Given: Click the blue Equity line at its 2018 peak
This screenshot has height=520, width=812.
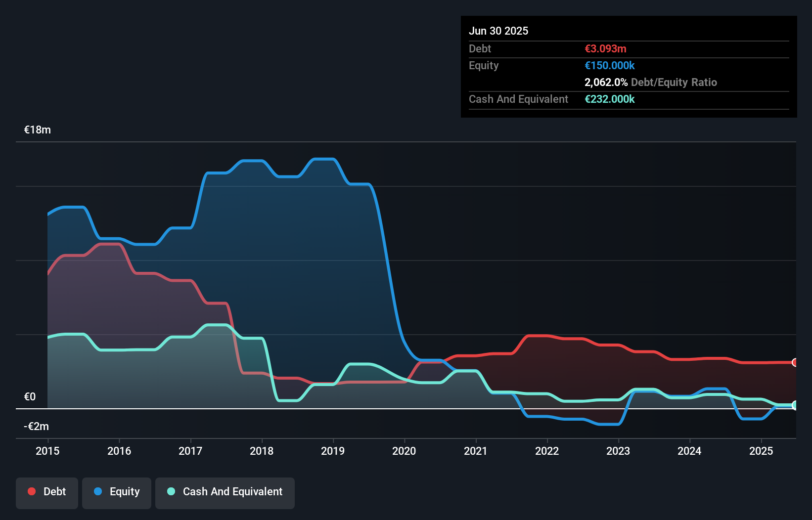Looking at the screenshot, I should coord(252,161).
